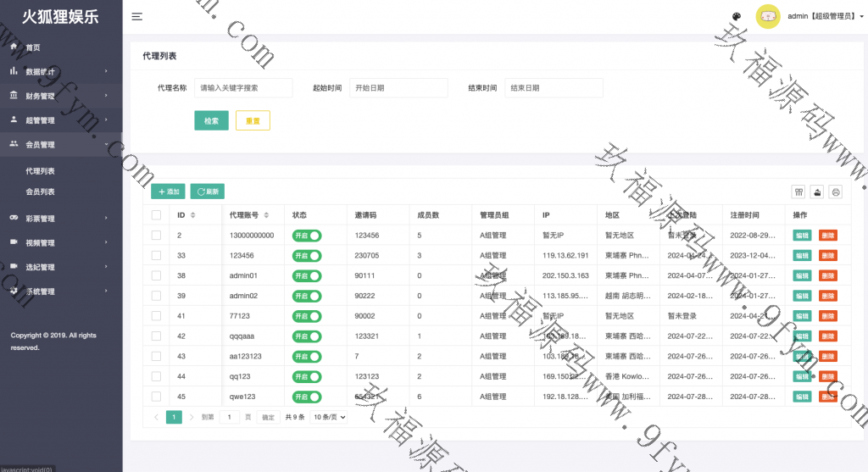868x472 pixels.
Task: Click 删除 for account qqqaaa
Action: tap(827, 336)
